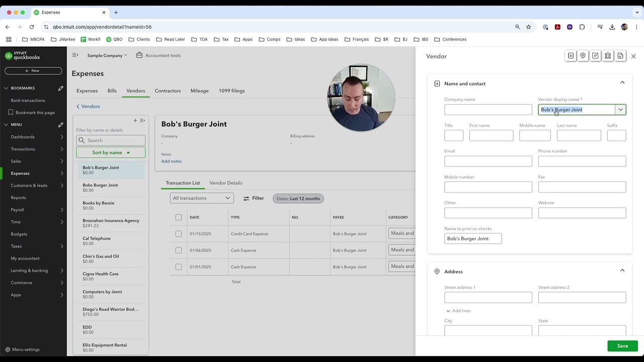Screen dimensions: 644x362
Task: Open a new browser tab
Action: coord(116,12)
